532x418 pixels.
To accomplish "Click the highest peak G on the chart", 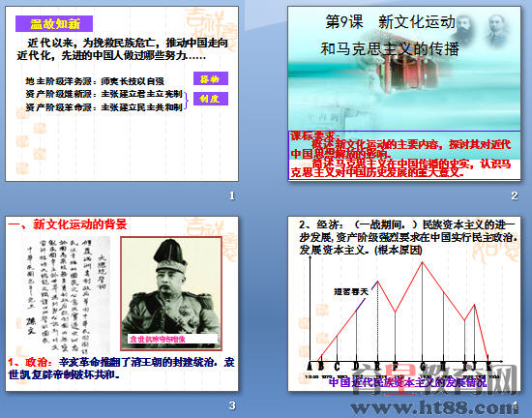I will pyautogui.click(x=423, y=262).
